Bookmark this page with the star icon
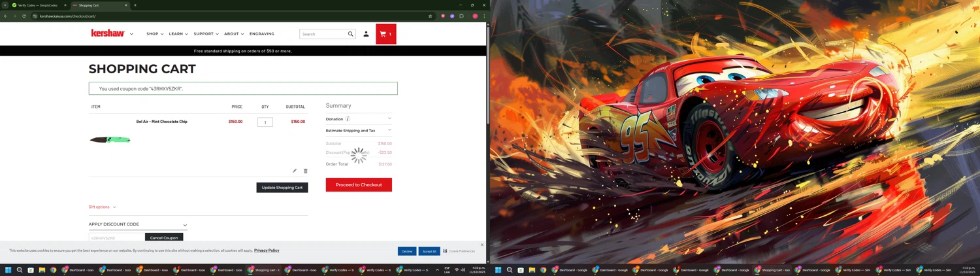 click(x=430, y=16)
